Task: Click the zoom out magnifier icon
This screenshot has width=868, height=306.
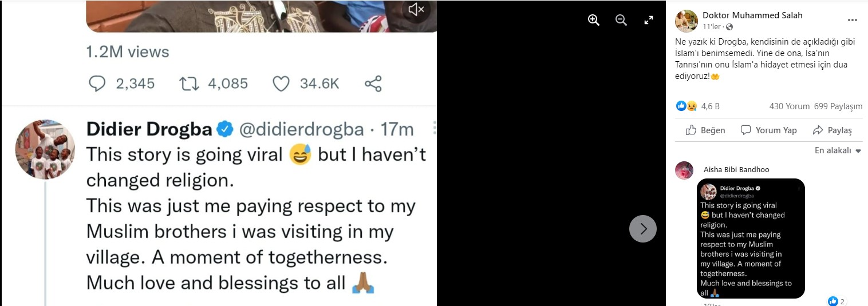Action: pyautogui.click(x=621, y=20)
